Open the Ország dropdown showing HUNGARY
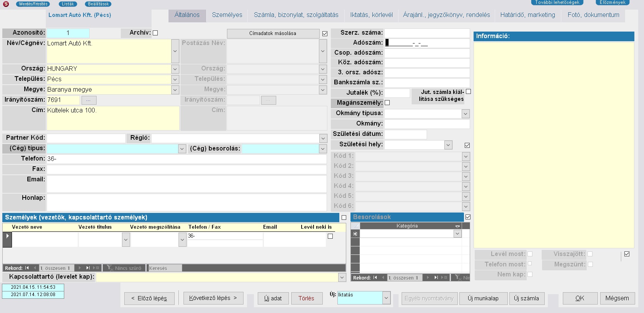 coord(175,69)
